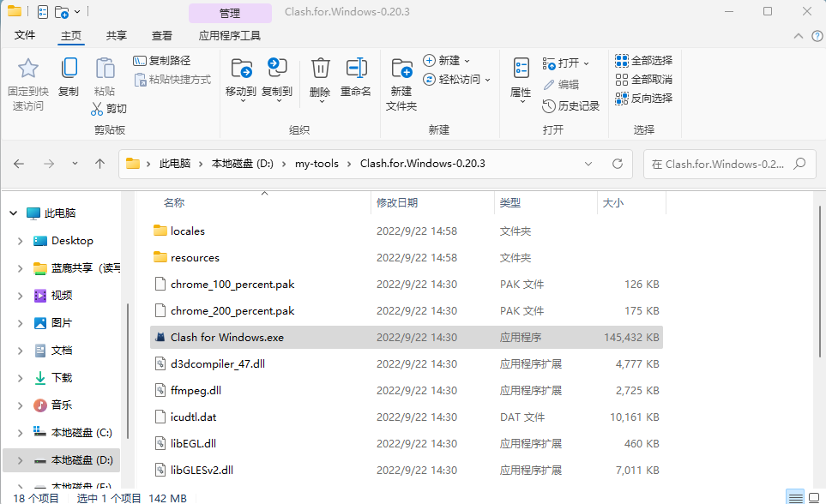This screenshot has width=826, height=504.
Task: Expand the Desktop tree node
Action: click(20, 241)
